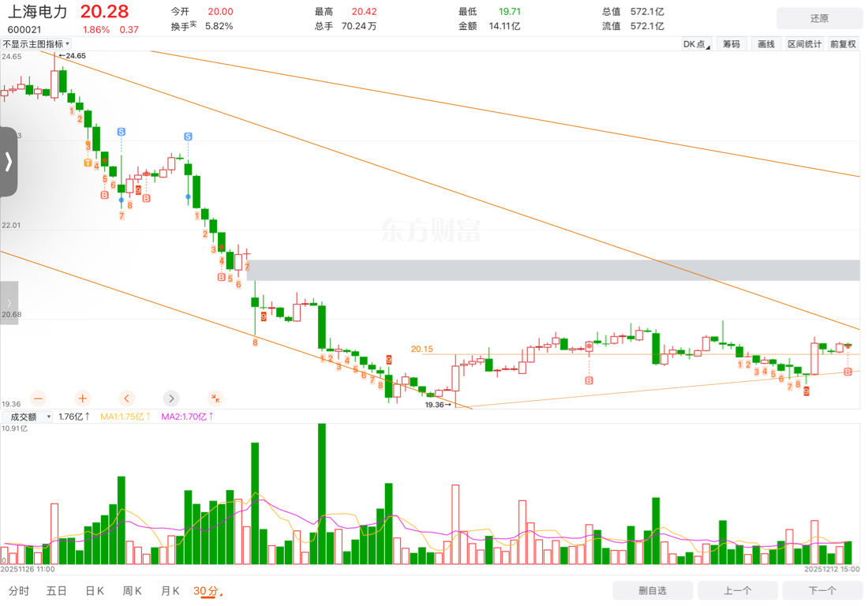Switch to the 五日 tab
868x606 pixels.
pos(57,591)
